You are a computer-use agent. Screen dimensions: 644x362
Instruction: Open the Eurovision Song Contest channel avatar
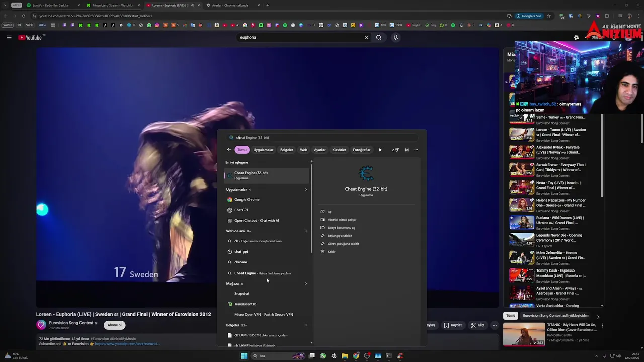(x=41, y=325)
